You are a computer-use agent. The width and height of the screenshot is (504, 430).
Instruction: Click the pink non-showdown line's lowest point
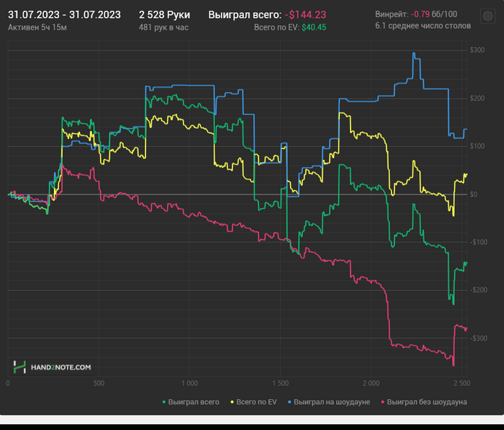tap(453, 365)
